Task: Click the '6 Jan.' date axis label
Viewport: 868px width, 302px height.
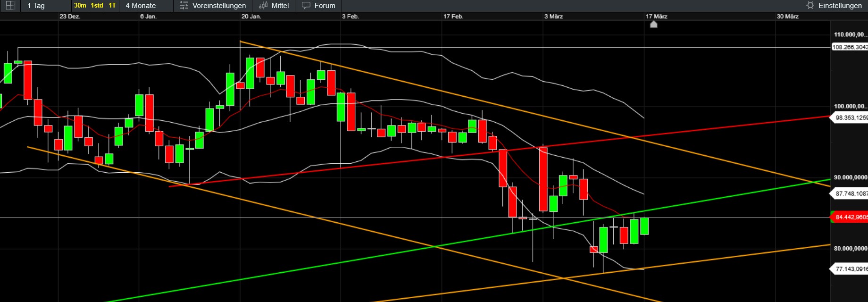Action: (148, 17)
